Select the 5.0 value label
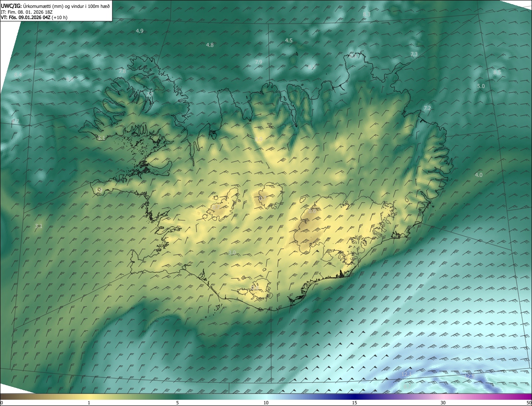The height and width of the screenshot is (406, 532). [481, 86]
